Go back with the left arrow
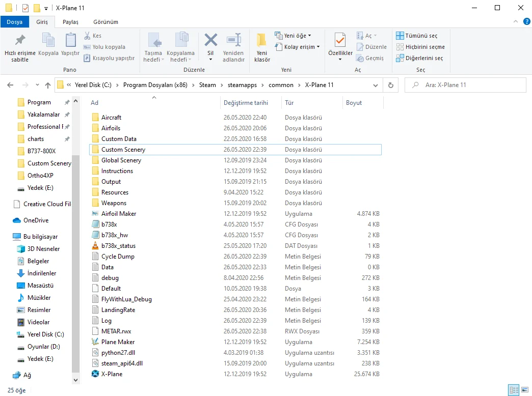This screenshot has height=396, width=532. click(x=11, y=85)
